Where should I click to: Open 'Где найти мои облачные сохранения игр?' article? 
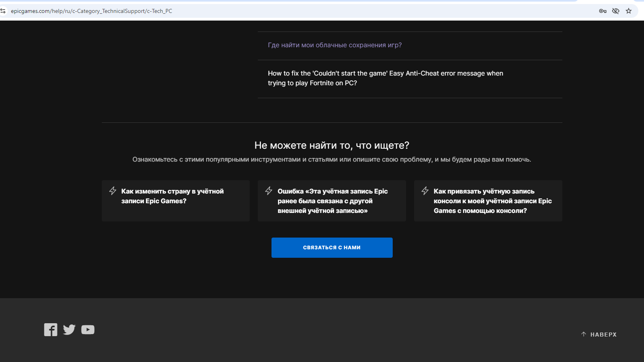(335, 45)
